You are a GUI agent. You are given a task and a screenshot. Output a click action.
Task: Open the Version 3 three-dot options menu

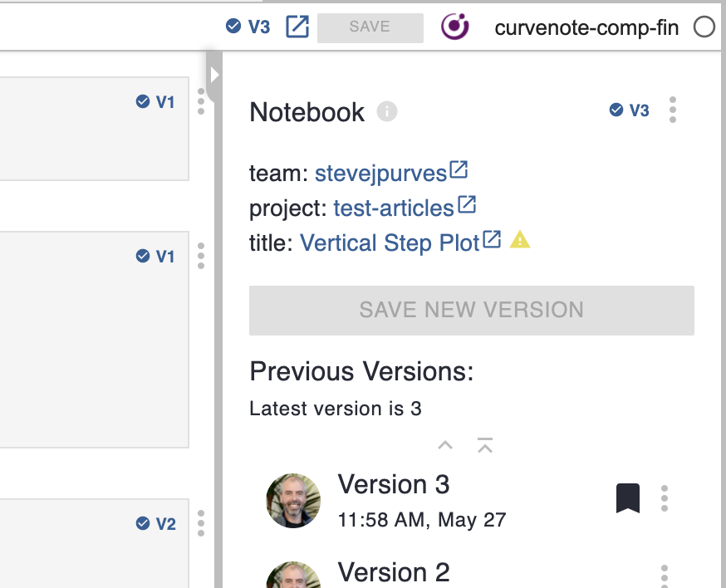tap(665, 498)
